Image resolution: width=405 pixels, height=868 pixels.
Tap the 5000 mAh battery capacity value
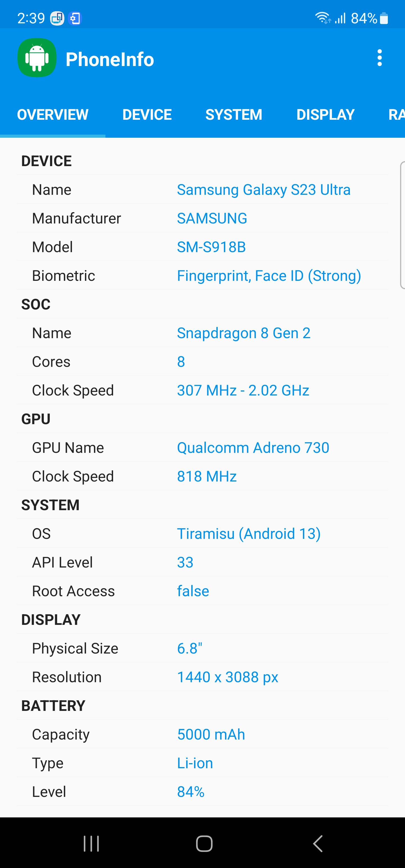[x=211, y=734]
